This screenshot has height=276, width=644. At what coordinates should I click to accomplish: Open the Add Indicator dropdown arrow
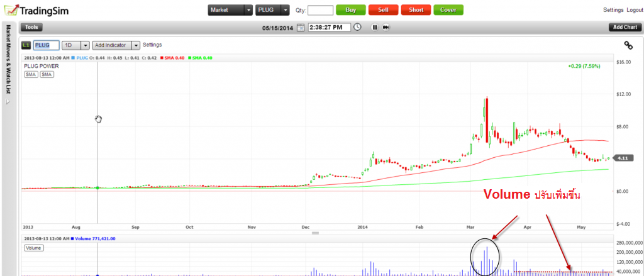pyautogui.click(x=136, y=45)
